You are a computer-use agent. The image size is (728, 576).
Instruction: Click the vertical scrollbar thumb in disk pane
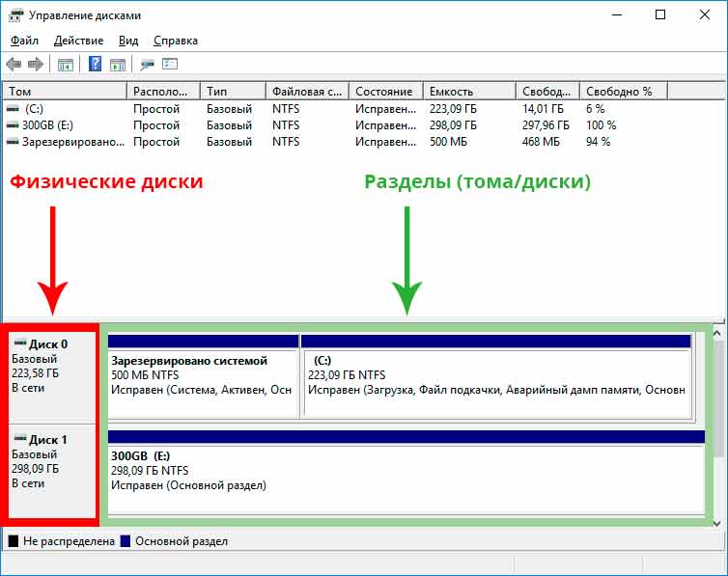pos(717,398)
